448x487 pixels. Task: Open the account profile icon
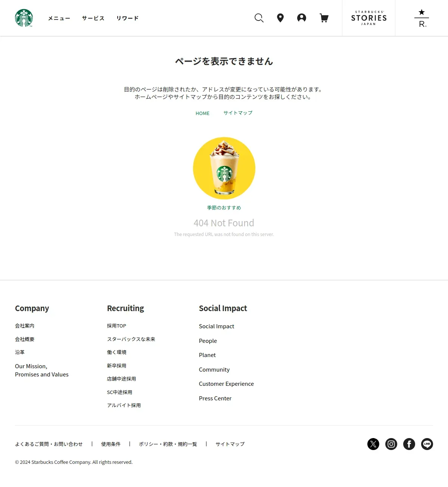(302, 18)
